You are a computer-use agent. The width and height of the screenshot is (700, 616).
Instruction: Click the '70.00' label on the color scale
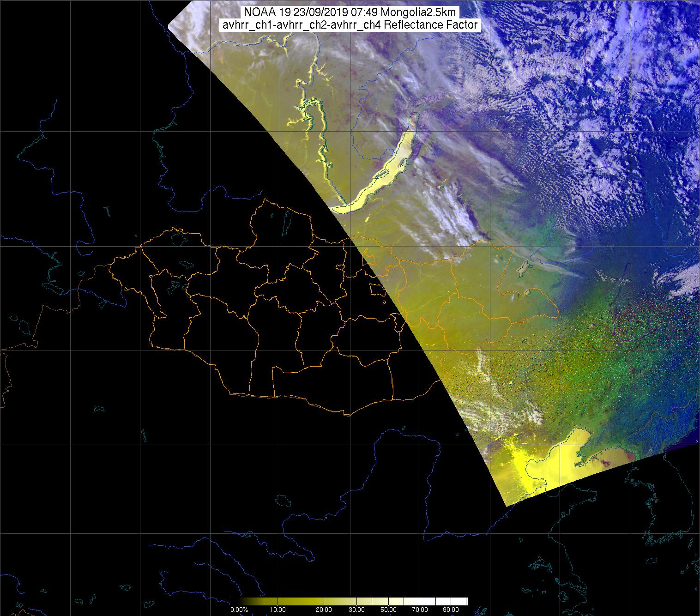pyautogui.click(x=420, y=610)
